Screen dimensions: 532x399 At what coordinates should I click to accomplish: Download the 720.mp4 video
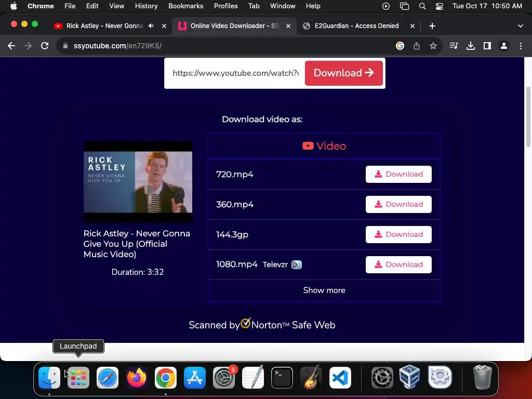coord(398,174)
